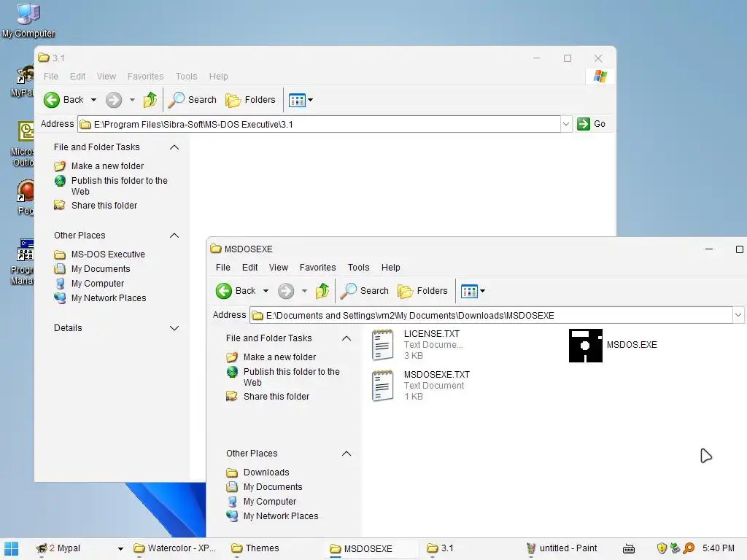Switch to Watercolor - XP taskbar button
The width and height of the screenshot is (747, 560).
[174, 548]
